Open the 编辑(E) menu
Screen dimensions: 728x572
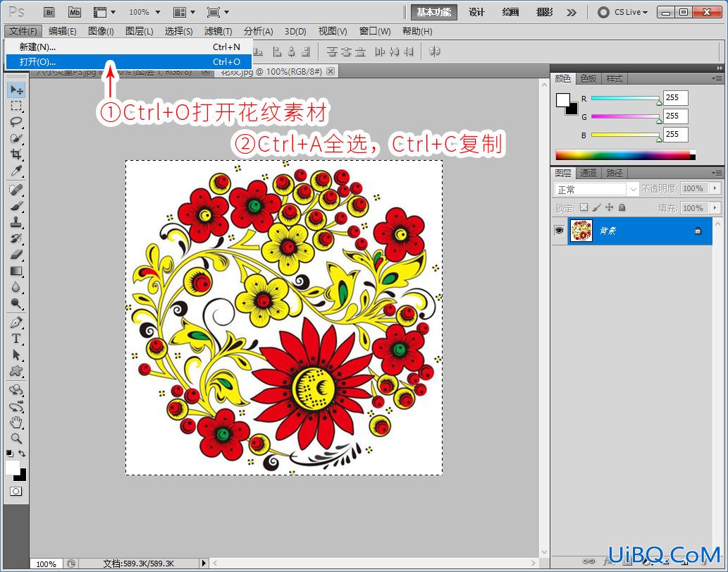pos(62,31)
